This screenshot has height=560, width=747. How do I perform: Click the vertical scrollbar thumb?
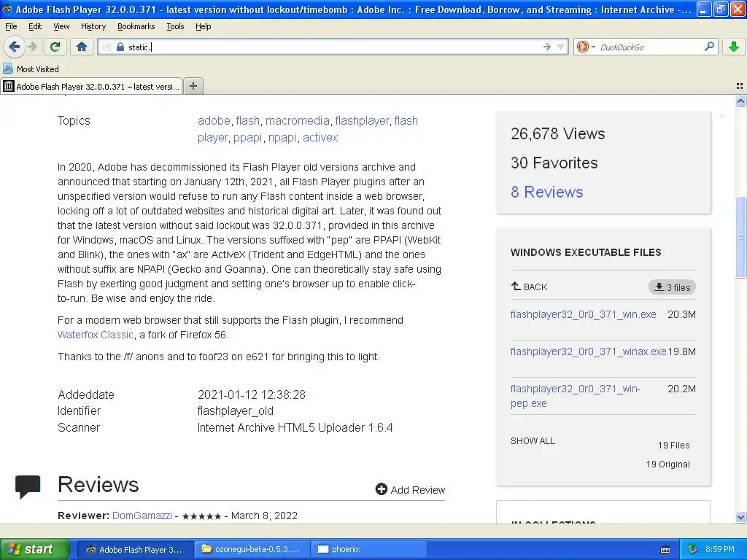pos(740,237)
